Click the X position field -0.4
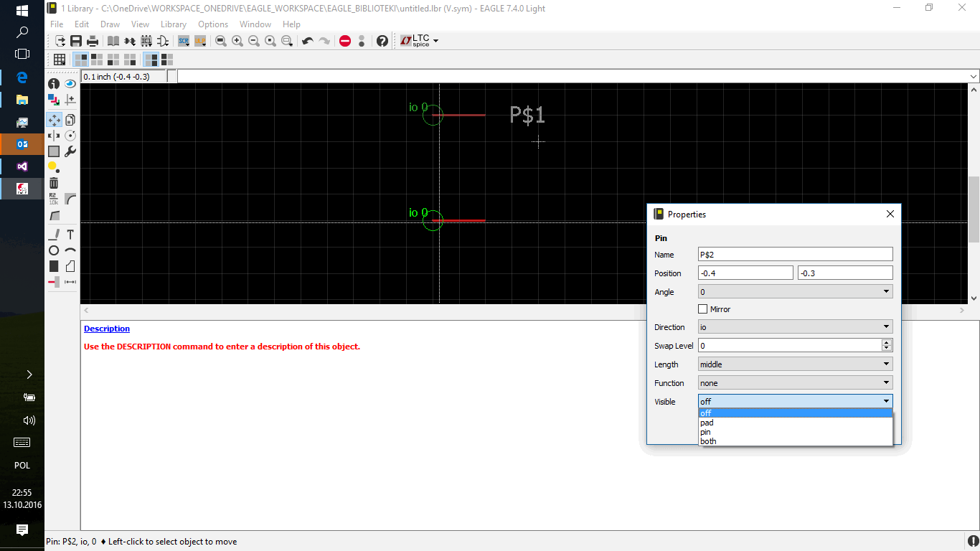 click(x=745, y=273)
